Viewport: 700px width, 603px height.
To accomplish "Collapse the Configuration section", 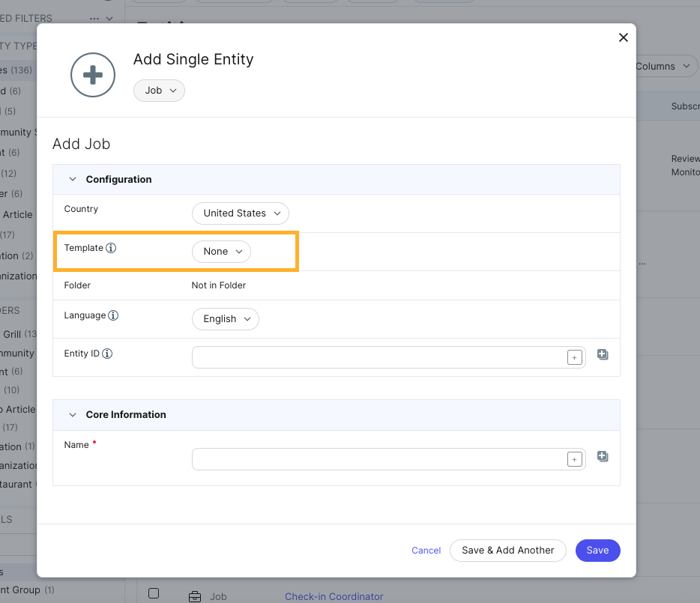I will 73,179.
